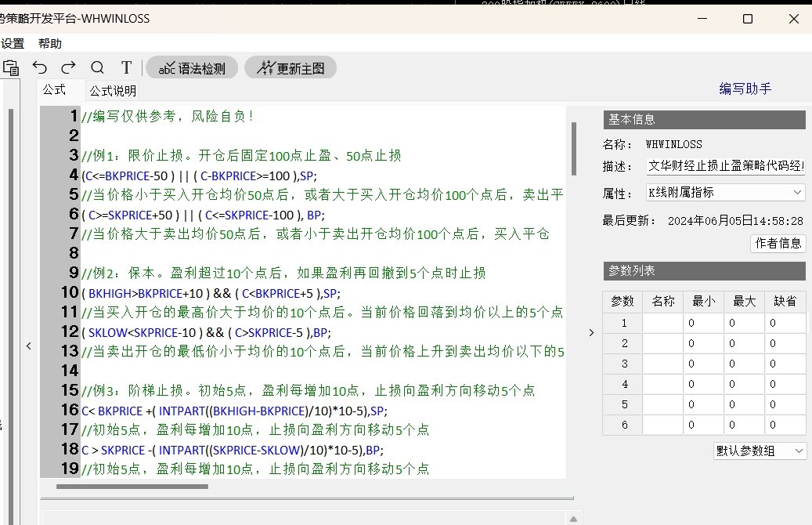Click the 描述 text field
Screen dimensions: 812x525
(x=725, y=166)
